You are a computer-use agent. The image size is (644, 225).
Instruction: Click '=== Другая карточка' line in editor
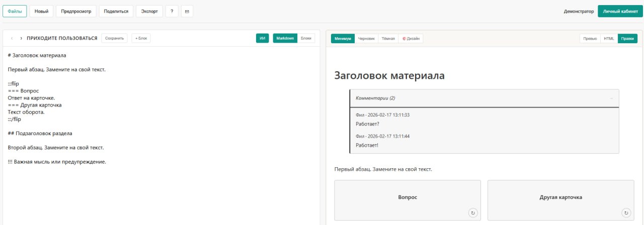coord(35,105)
